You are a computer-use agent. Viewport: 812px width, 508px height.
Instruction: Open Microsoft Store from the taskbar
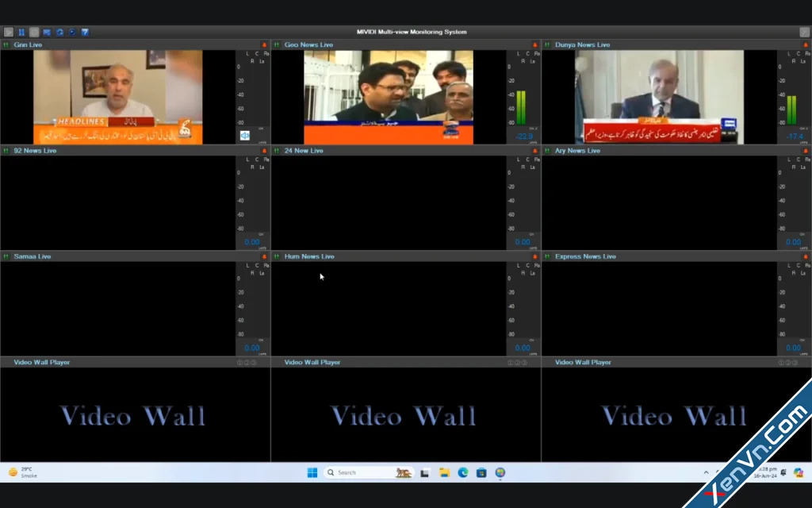tap(481, 473)
